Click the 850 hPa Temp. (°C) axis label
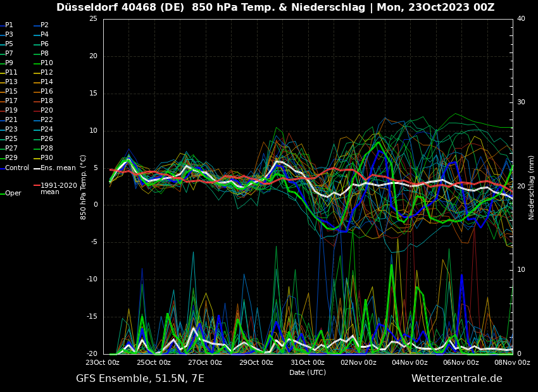Image resolution: width=538 pixels, height=392 pixels. pyautogui.click(x=84, y=187)
